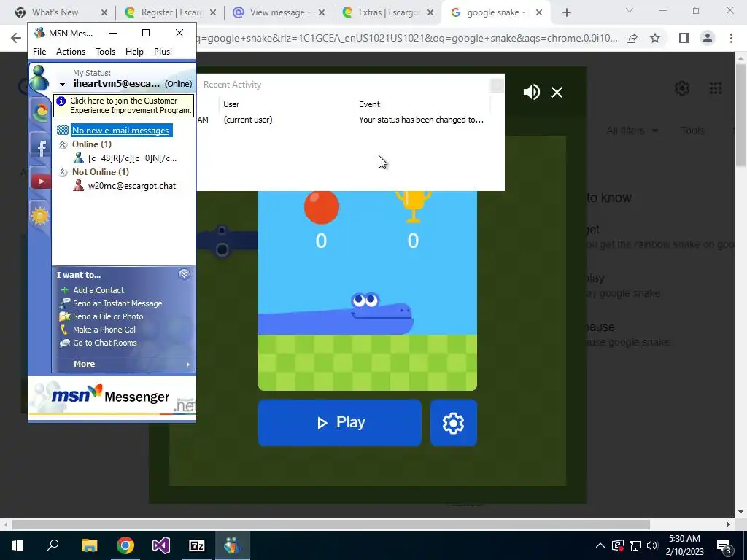Viewport: 747px width, 560px height.
Task: Open Chrome side panel
Action: coord(684,38)
